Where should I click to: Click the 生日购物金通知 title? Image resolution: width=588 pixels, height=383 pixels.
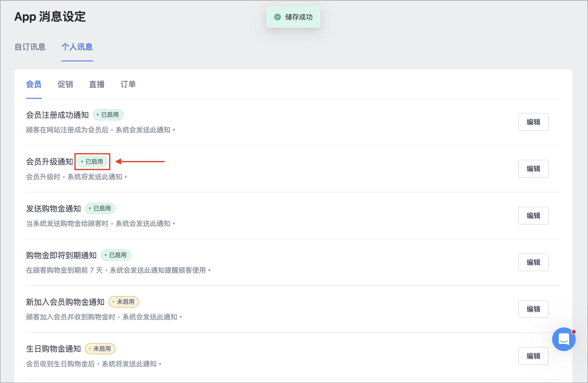(53, 349)
